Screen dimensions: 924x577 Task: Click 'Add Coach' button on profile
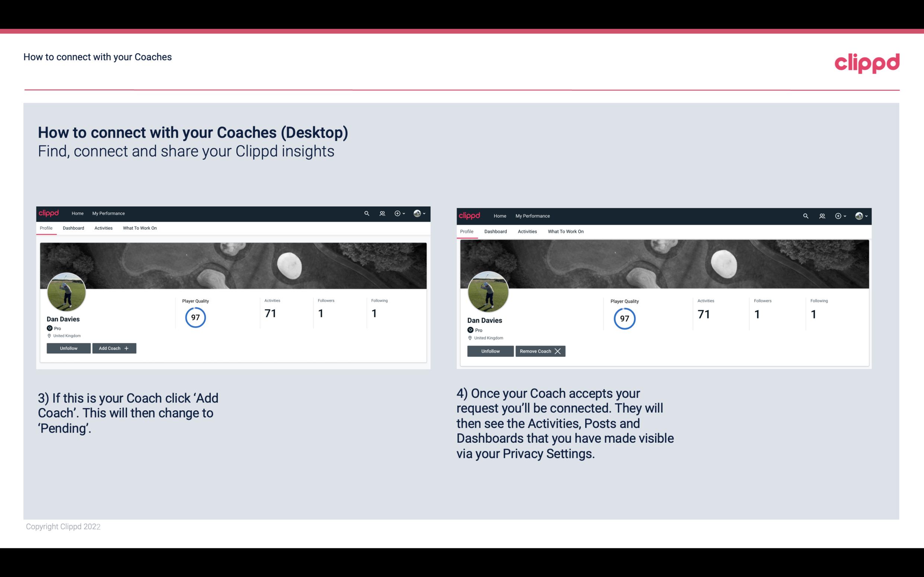[113, 348]
